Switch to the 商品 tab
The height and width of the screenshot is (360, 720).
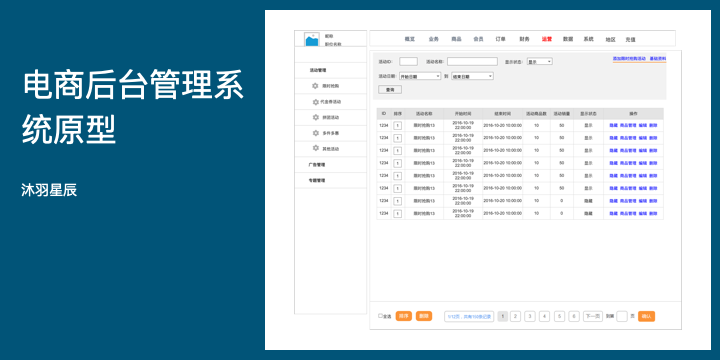click(x=456, y=39)
